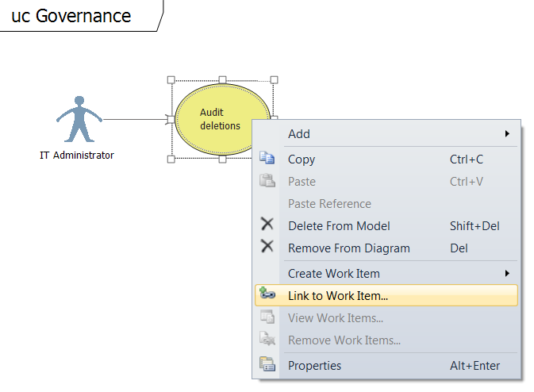Select the association line from IT Administrator

pos(136,119)
